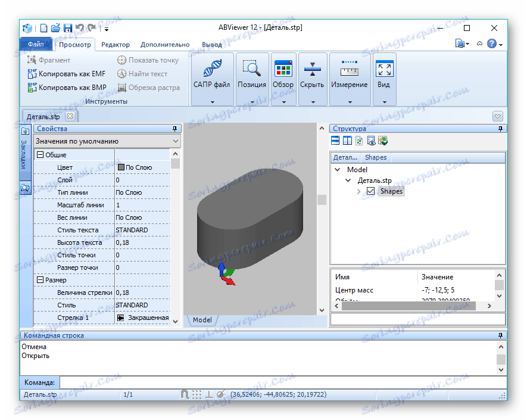This screenshot has width=527, height=420.
Task: Click the Model sheet tab below the viewport
Action: click(202, 320)
